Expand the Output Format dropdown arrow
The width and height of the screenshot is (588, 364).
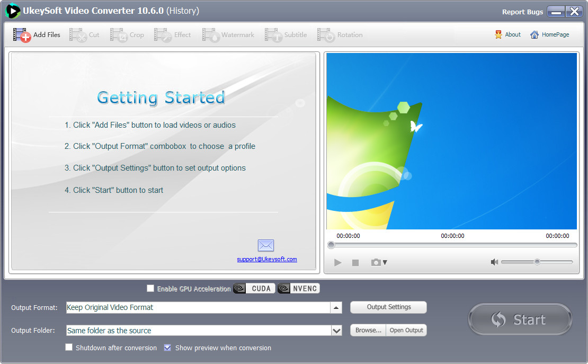point(336,308)
